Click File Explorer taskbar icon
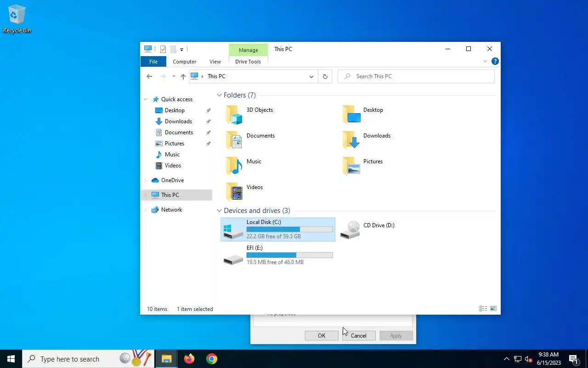This screenshot has height=368, width=588. coord(166,359)
